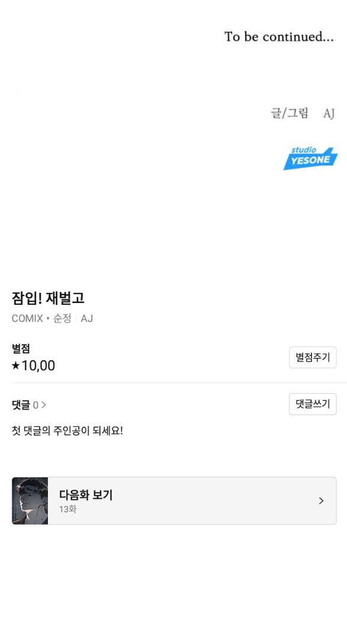Go to 다음화 보기 next episode text
Screen dimensions: 347x644
coord(86,495)
